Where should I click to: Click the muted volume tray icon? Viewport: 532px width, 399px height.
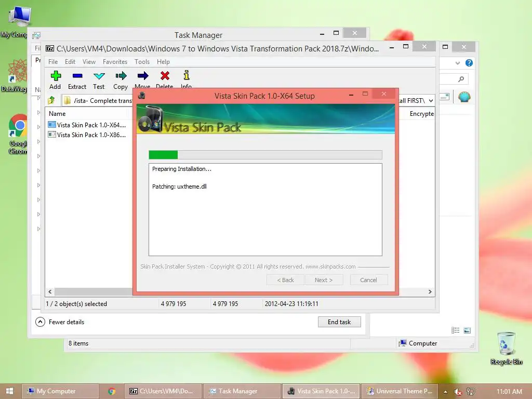click(x=458, y=392)
